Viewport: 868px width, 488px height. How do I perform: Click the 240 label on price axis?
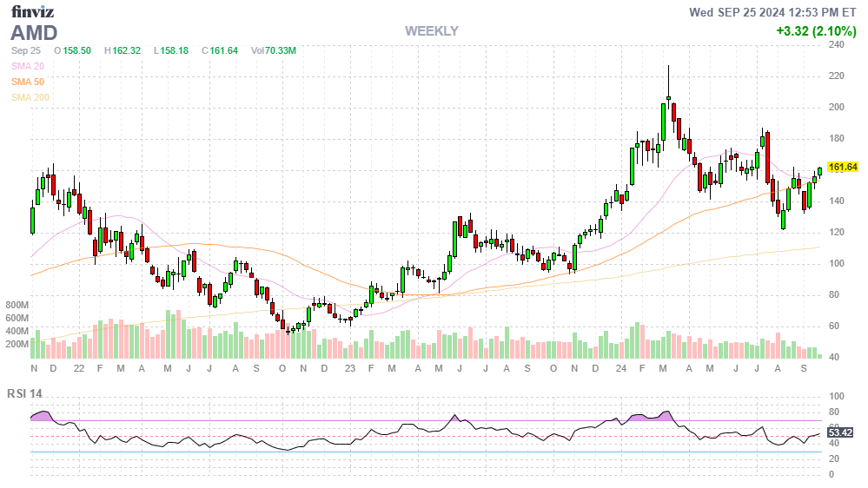(836, 45)
